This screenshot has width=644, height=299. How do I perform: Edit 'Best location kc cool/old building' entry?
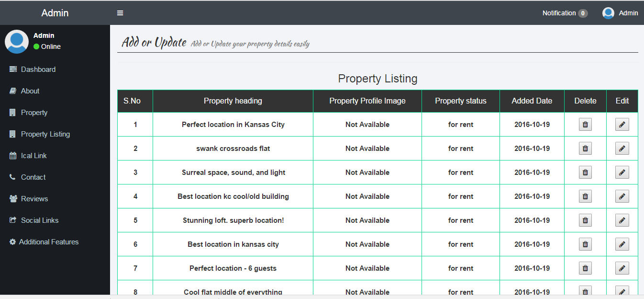tap(622, 196)
